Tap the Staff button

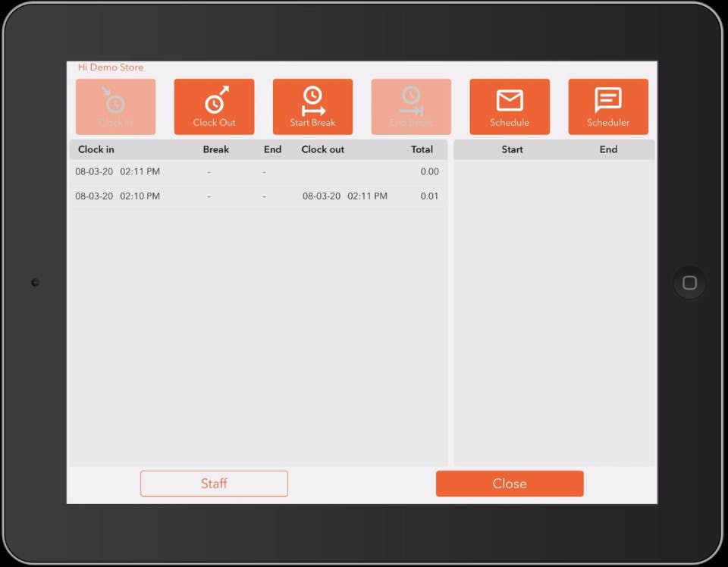[214, 484]
